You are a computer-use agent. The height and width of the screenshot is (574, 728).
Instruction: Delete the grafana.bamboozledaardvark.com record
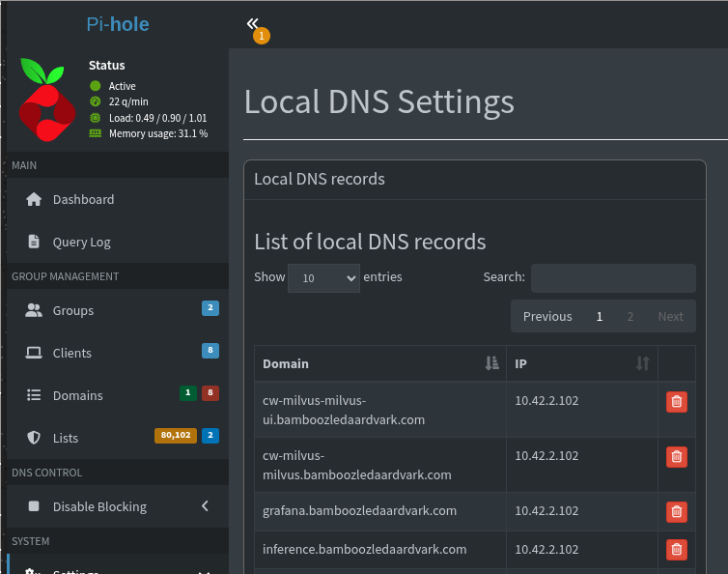click(676, 511)
